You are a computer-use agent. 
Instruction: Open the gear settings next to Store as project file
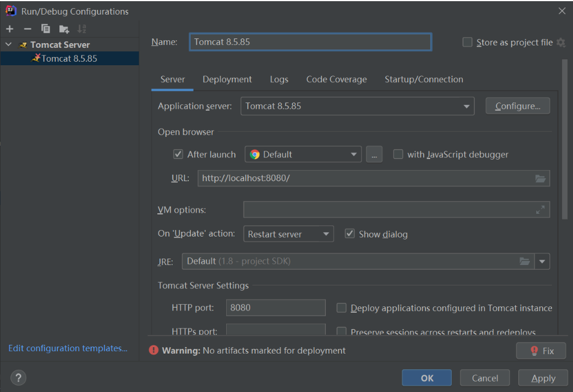tap(561, 43)
